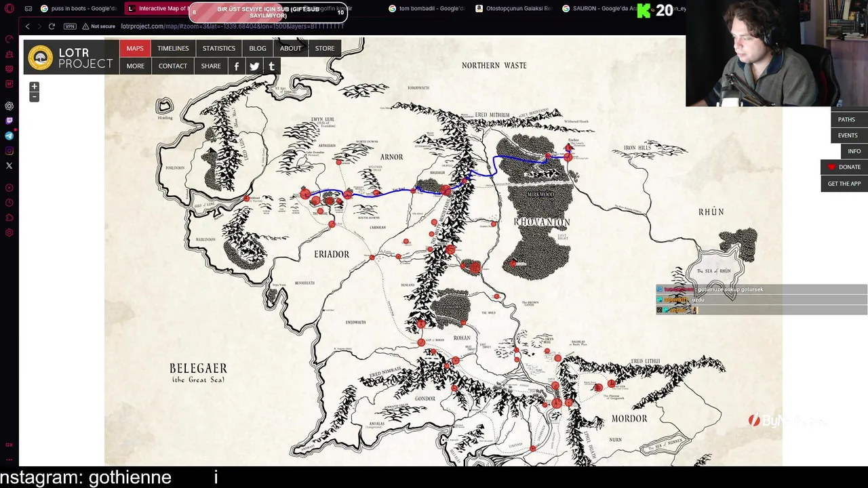
Task: Switch to the puss in boots tab
Action: pos(78,9)
